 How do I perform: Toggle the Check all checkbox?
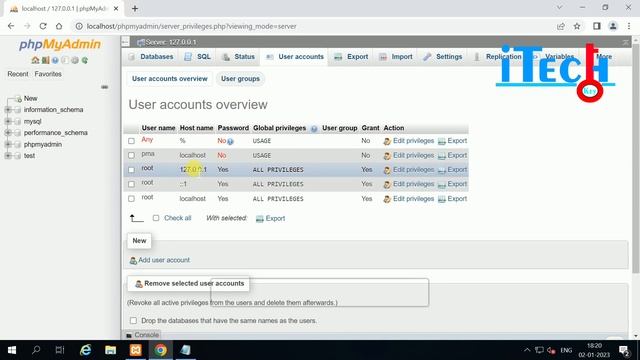click(x=156, y=218)
